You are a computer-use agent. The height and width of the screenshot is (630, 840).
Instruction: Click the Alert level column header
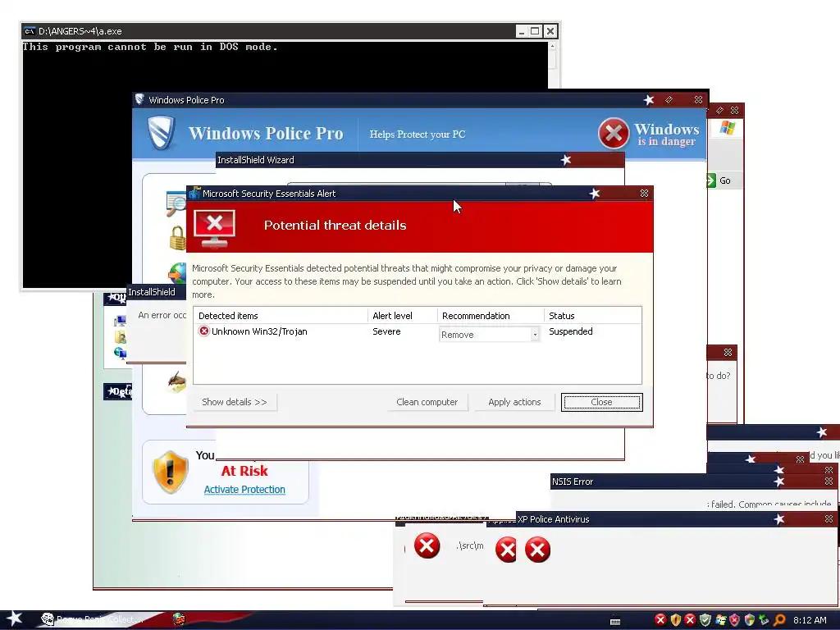point(402,316)
